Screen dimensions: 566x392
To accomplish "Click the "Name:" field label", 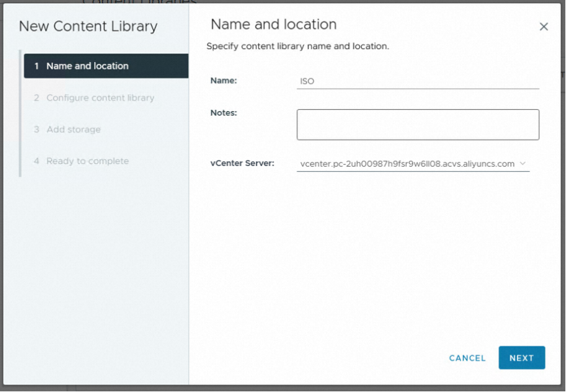I will [224, 81].
